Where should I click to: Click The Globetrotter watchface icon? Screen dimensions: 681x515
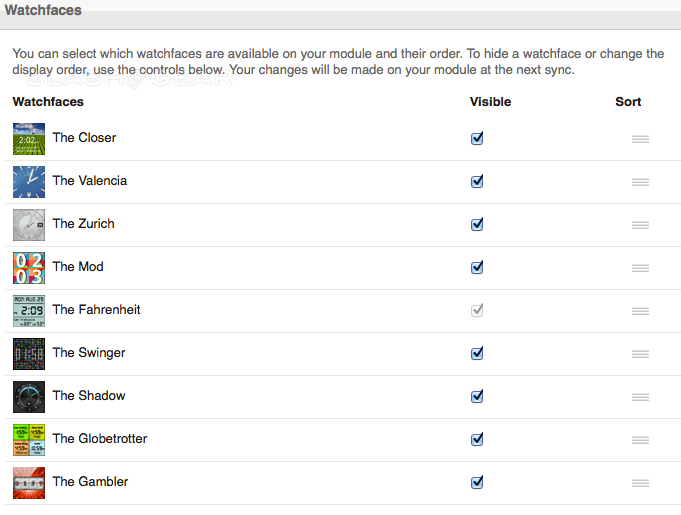click(x=29, y=439)
